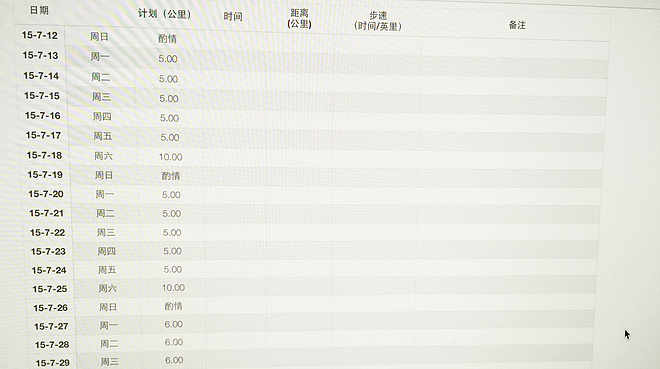660x369 pixels.
Task: Select date cell 15-7-25
Action: 50,289
